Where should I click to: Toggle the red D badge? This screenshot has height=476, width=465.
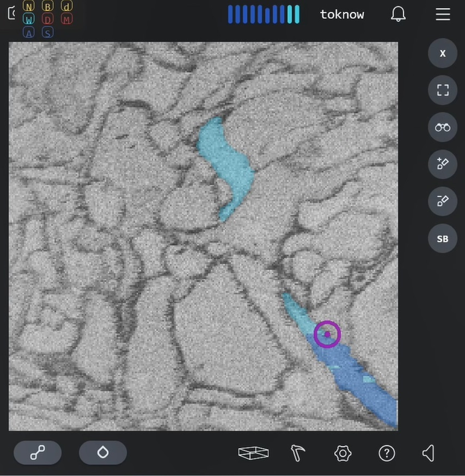click(x=47, y=20)
